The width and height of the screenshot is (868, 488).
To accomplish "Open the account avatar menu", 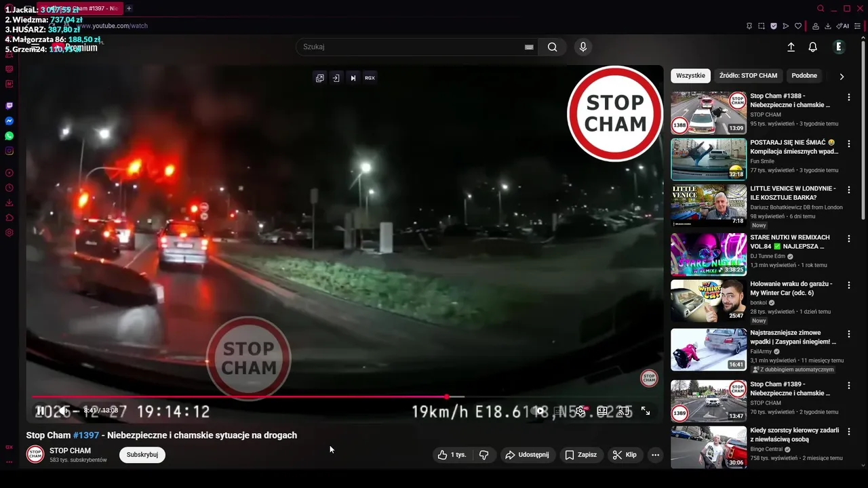I will tap(839, 47).
